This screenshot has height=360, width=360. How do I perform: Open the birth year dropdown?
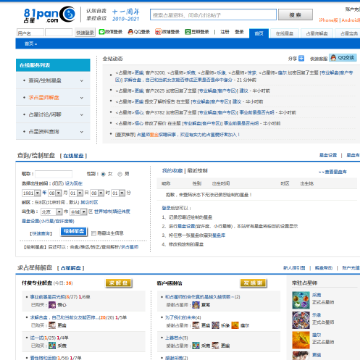point(32,193)
